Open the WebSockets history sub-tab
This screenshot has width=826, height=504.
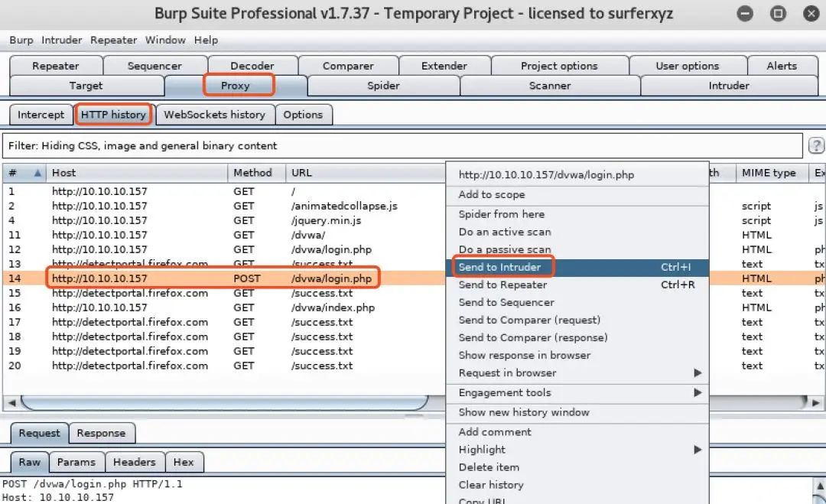[x=214, y=114]
